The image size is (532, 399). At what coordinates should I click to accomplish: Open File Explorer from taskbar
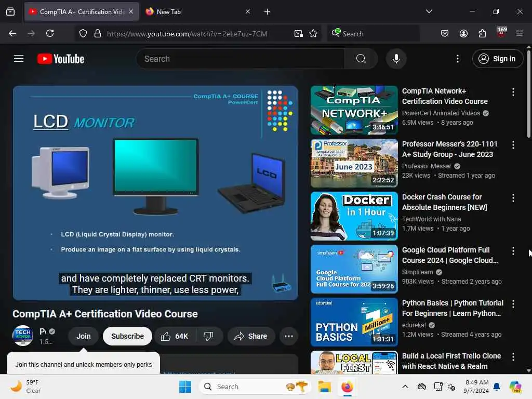pyautogui.click(x=324, y=387)
